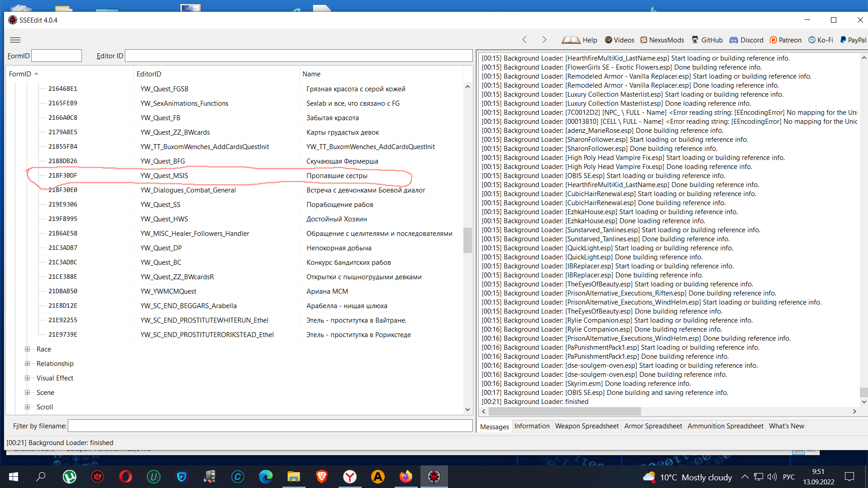Switch to the Information tab
Screen dimensions: 868x488
pos(532,426)
